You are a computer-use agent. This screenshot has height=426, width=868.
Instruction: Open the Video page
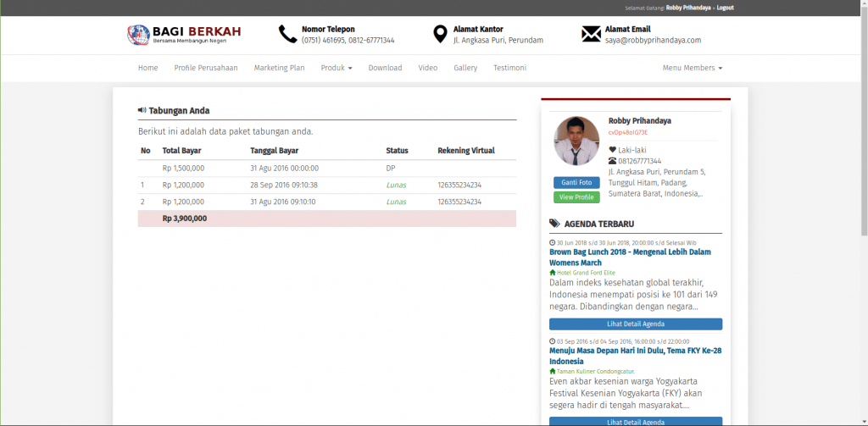[428, 68]
